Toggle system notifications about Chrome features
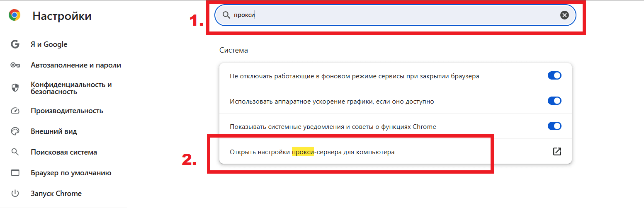Image resolution: width=644 pixels, height=213 pixels. coord(554,126)
